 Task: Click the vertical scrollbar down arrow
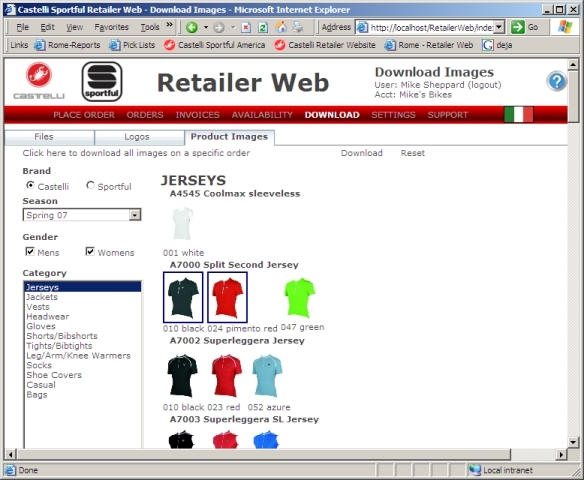pyautogui.click(x=573, y=442)
